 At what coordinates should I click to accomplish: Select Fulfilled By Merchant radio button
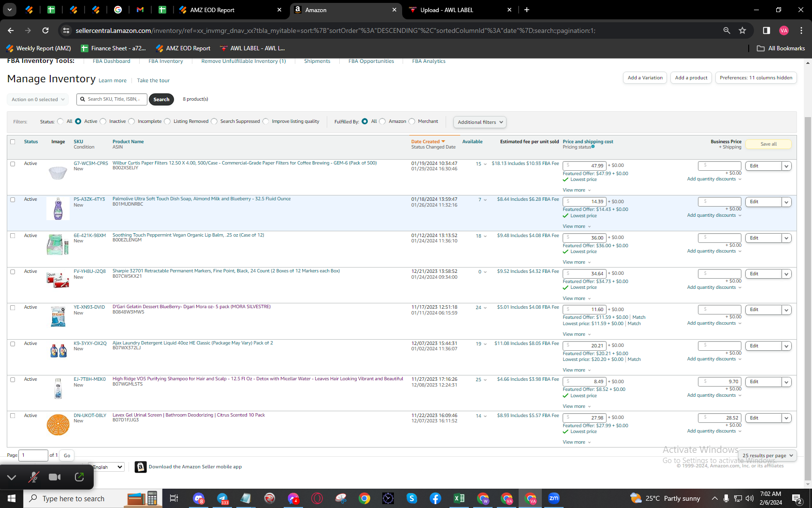(412, 121)
